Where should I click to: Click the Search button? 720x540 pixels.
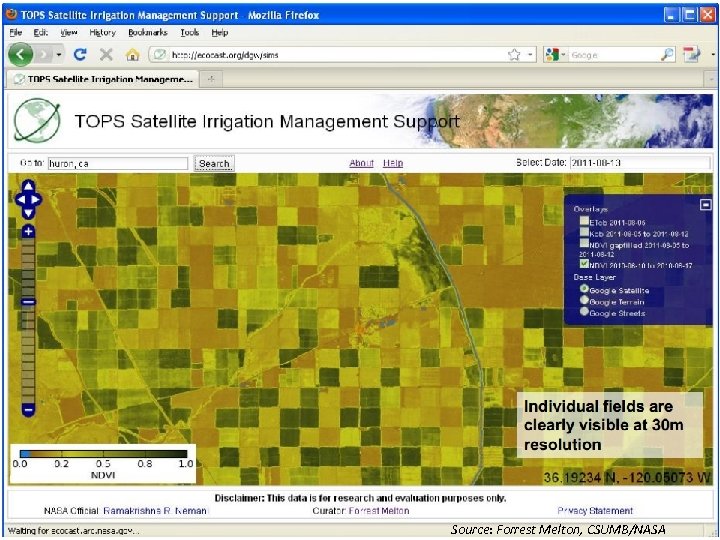point(214,163)
